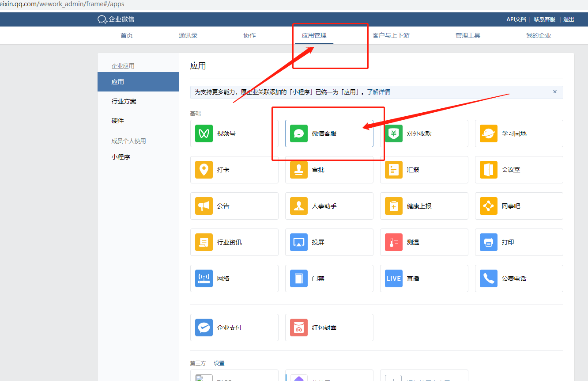Open the 门禁 door-access icon
Viewport: 588px width, 381px height.
tap(299, 278)
